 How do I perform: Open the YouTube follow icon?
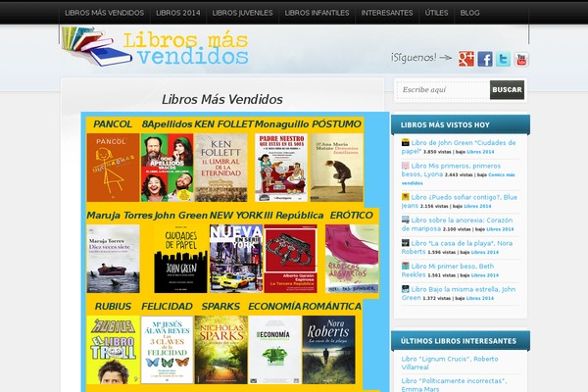pyautogui.click(x=521, y=59)
